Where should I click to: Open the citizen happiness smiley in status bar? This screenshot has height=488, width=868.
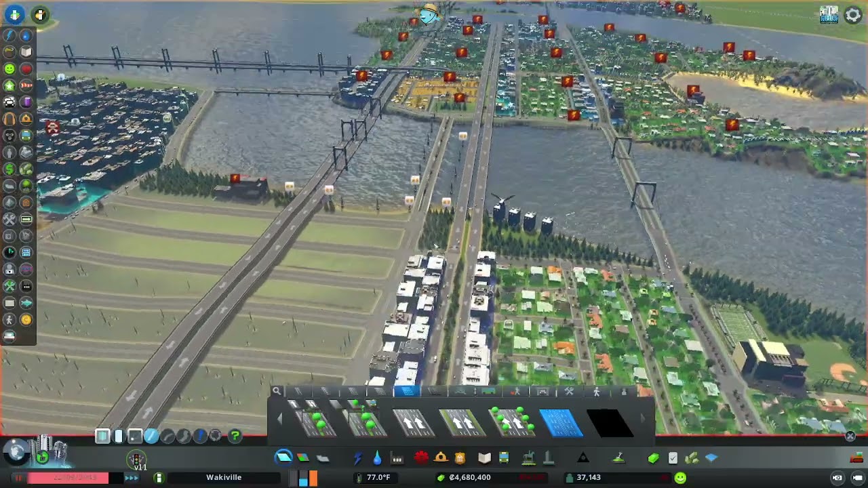pyautogui.click(x=680, y=478)
